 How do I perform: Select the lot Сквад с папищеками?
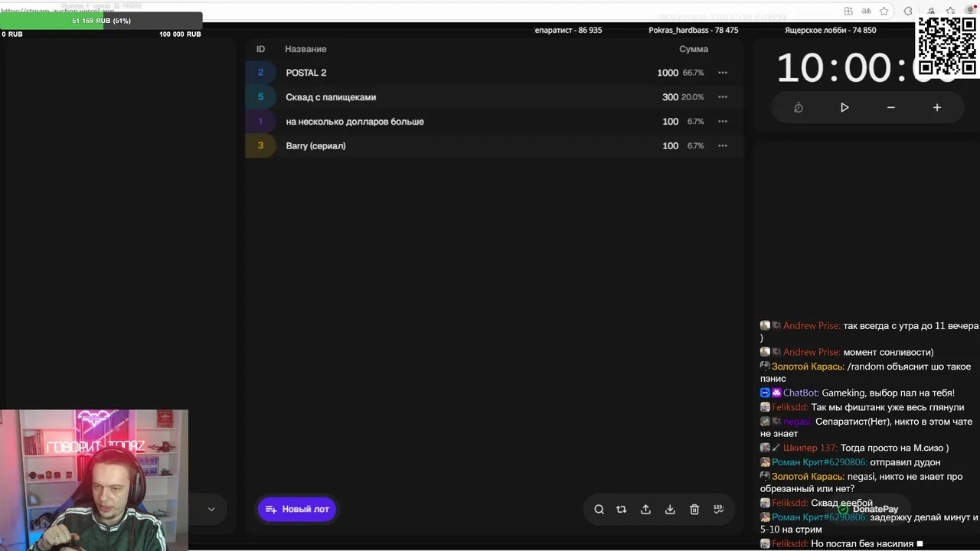331,97
